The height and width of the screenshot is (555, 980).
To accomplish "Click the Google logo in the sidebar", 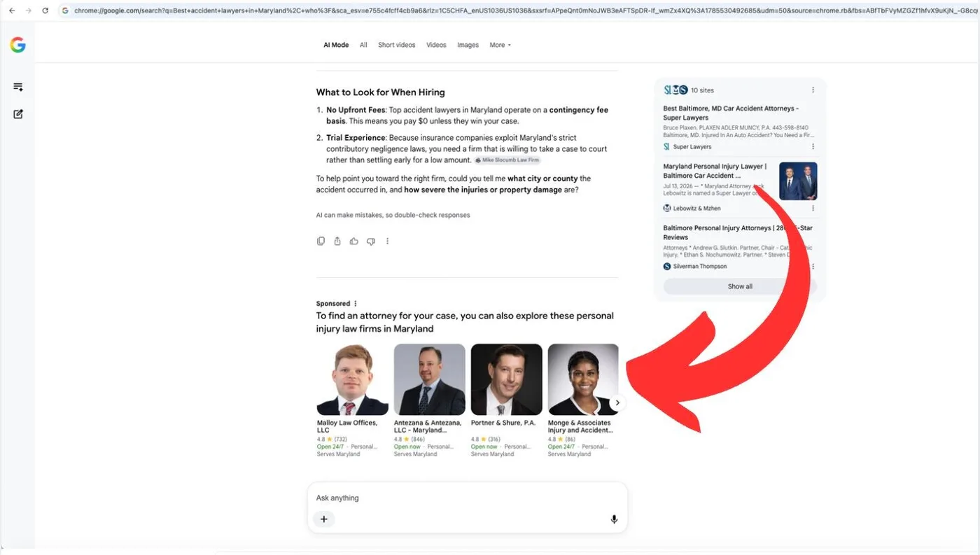I will (x=17, y=45).
